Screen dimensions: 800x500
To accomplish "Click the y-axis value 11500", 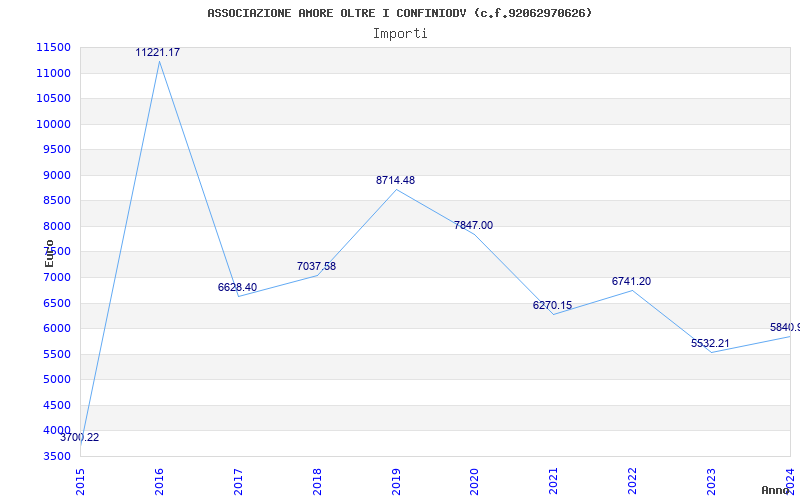I will point(54,47).
